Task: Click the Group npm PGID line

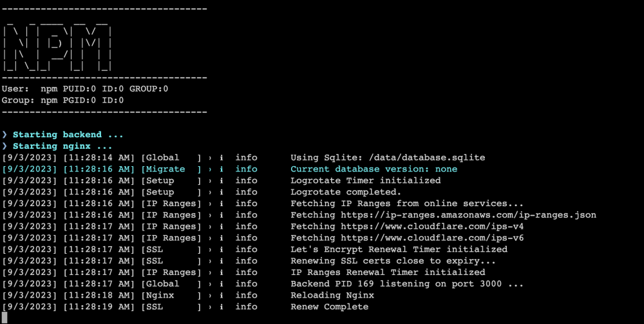Action: pyautogui.click(x=62, y=100)
